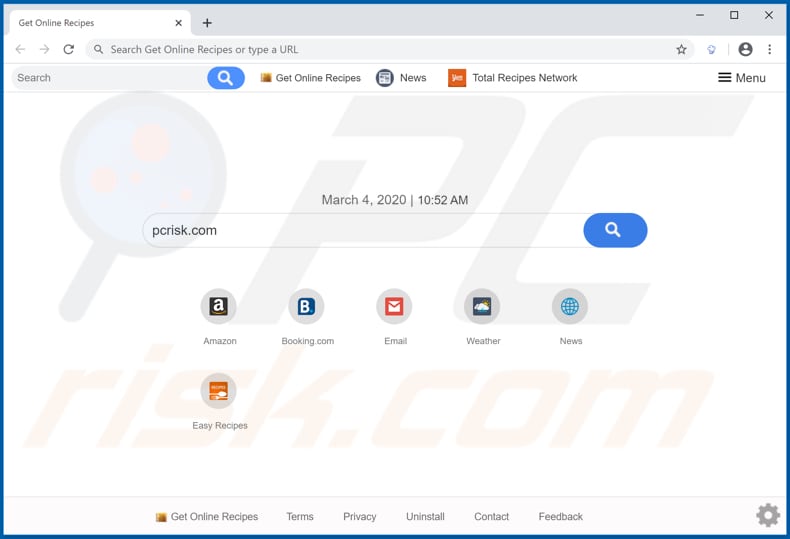The width and height of the screenshot is (790, 539).
Task: Click the Easy Recipes label text
Action: coord(220,426)
